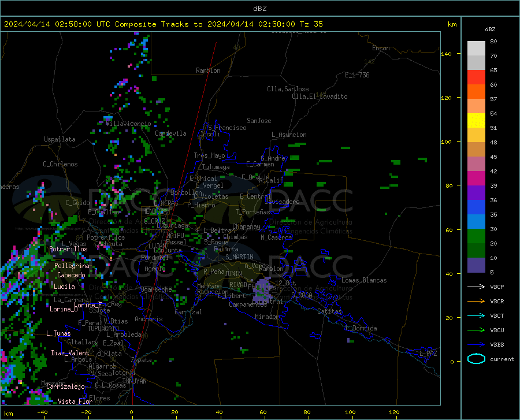Image resolution: width=520 pixels, height=420 pixels.
Task: Click the Carrizalejo location label
Action: (x=65, y=386)
